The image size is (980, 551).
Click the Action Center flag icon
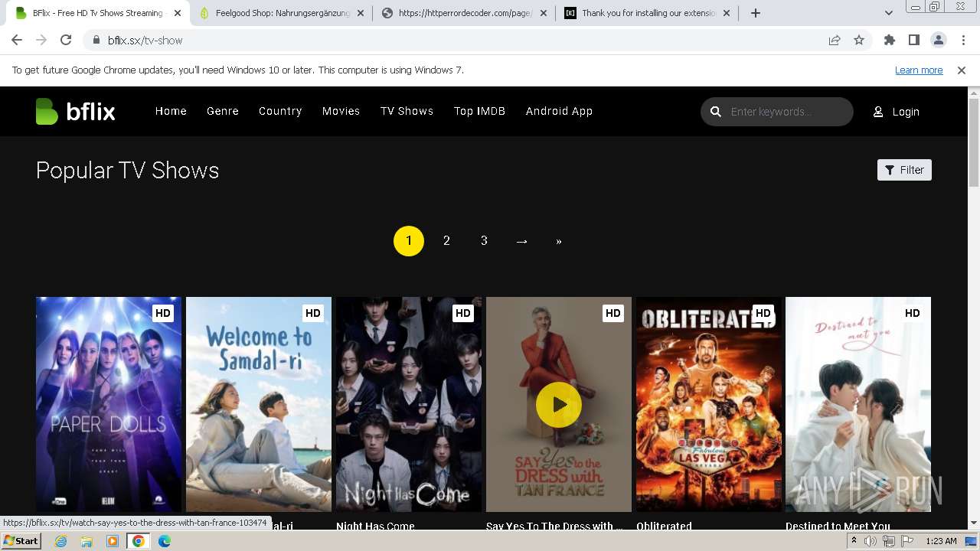pos(907,541)
